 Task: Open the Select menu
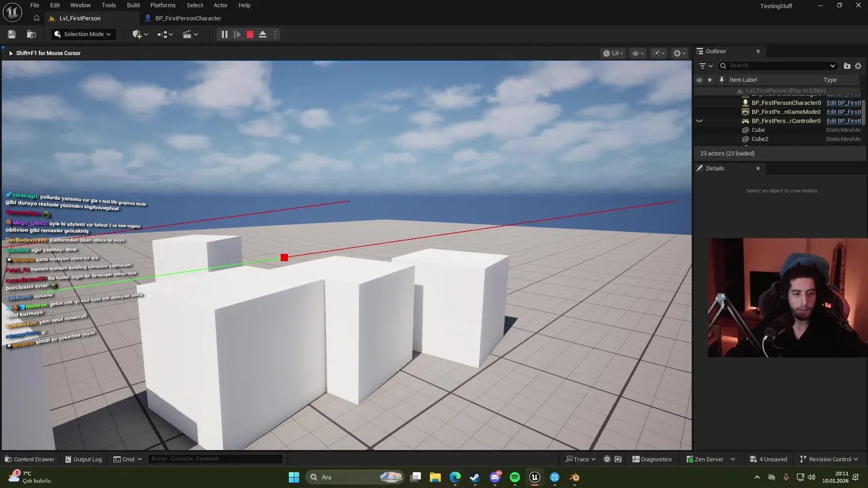pos(195,5)
